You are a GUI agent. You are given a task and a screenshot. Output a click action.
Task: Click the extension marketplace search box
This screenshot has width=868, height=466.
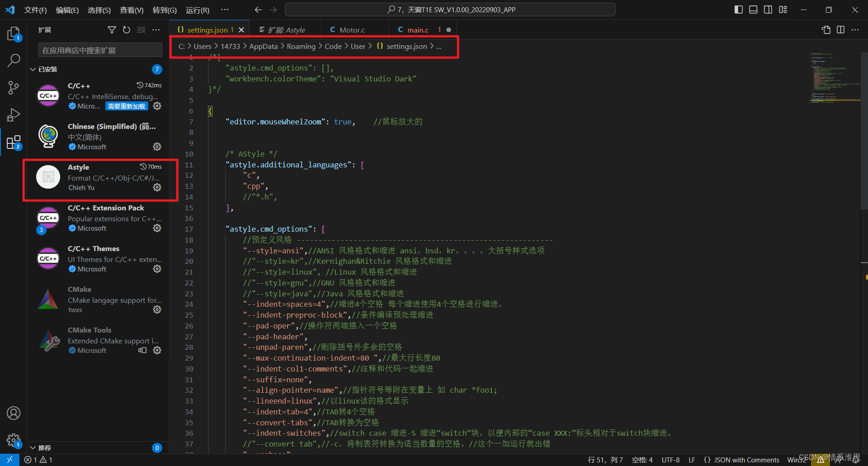coord(100,50)
